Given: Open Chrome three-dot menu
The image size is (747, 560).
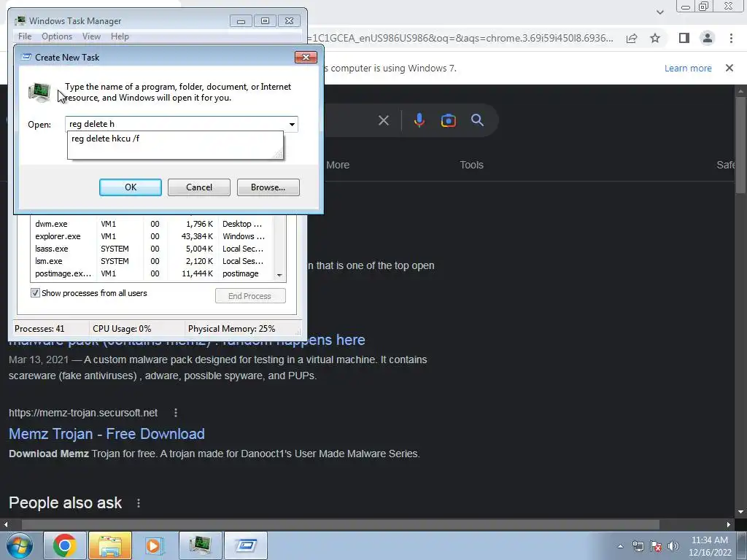Looking at the screenshot, I should click(731, 38).
